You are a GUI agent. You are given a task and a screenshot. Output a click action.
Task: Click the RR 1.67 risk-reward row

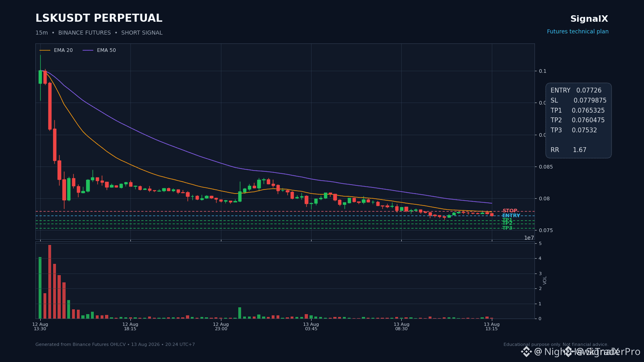point(568,150)
